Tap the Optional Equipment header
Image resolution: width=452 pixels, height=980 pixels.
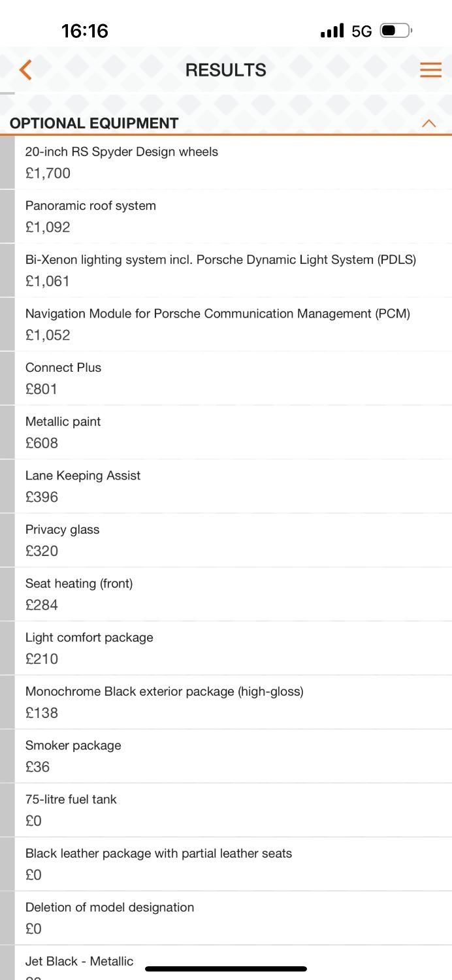94,123
